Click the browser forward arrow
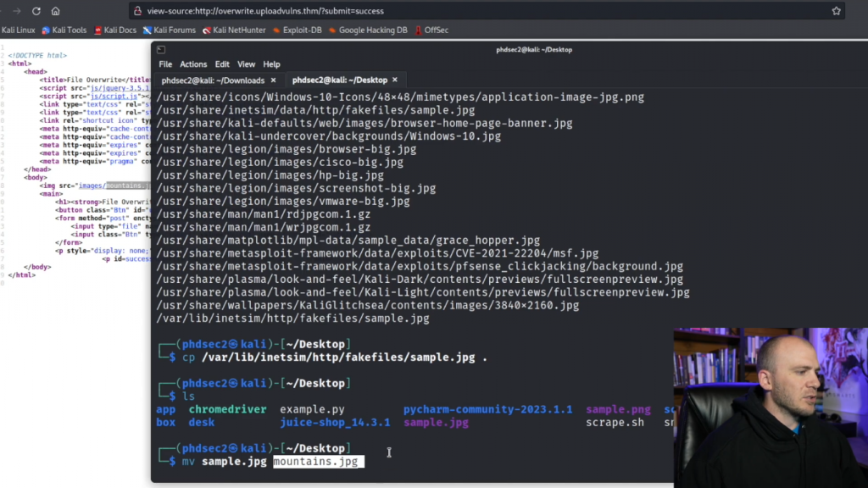 coord(17,11)
